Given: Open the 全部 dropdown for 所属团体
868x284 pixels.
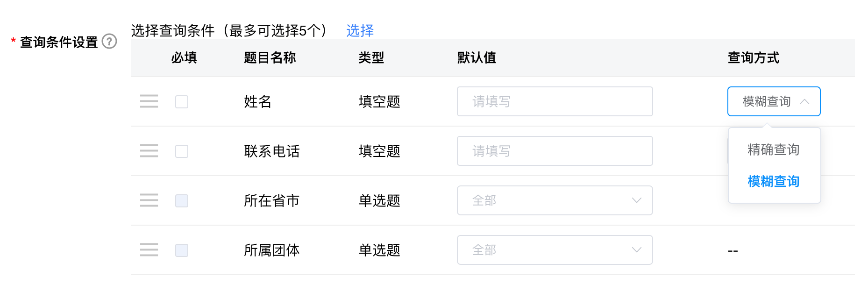Looking at the screenshot, I should (555, 250).
